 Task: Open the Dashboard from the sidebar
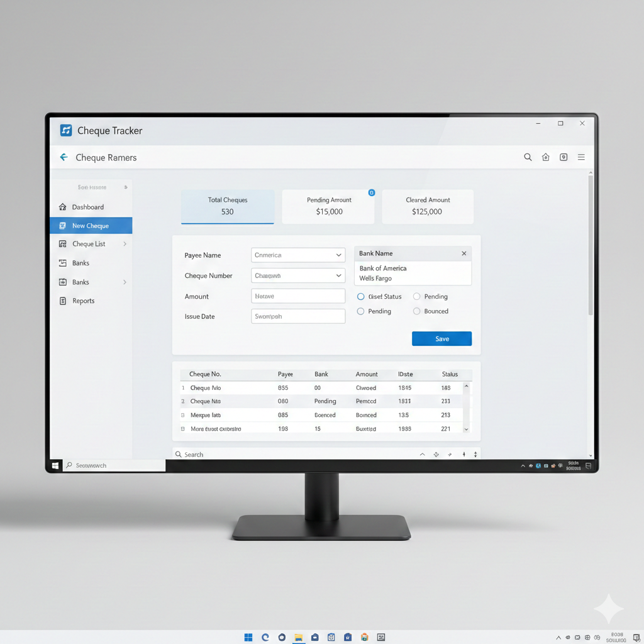coord(84,207)
